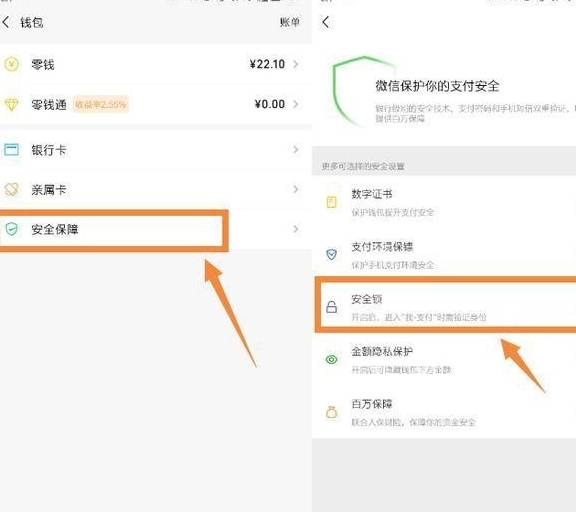The image size is (576, 512).
Task: Expand the ¥22.10 balance chevron
Action: click(296, 64)
